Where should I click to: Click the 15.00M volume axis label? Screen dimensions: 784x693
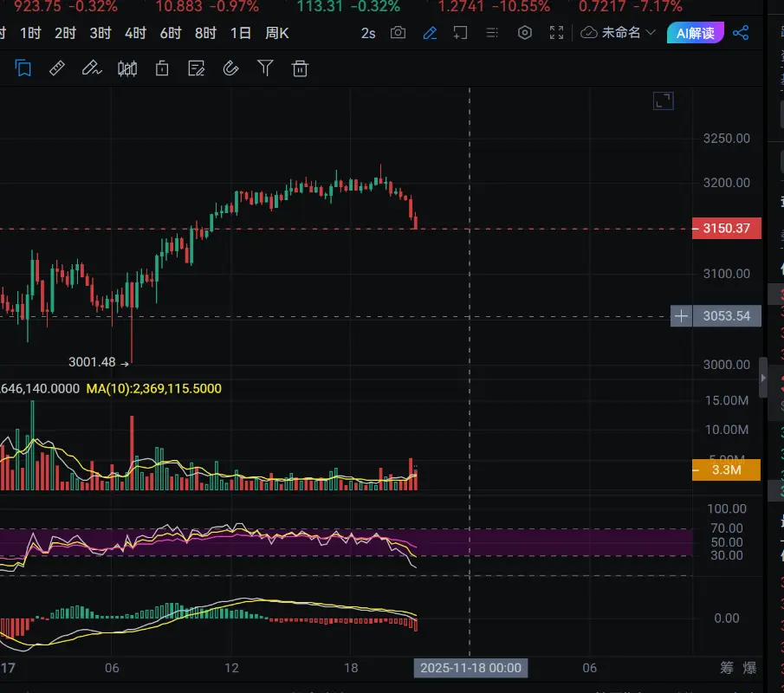727,400
